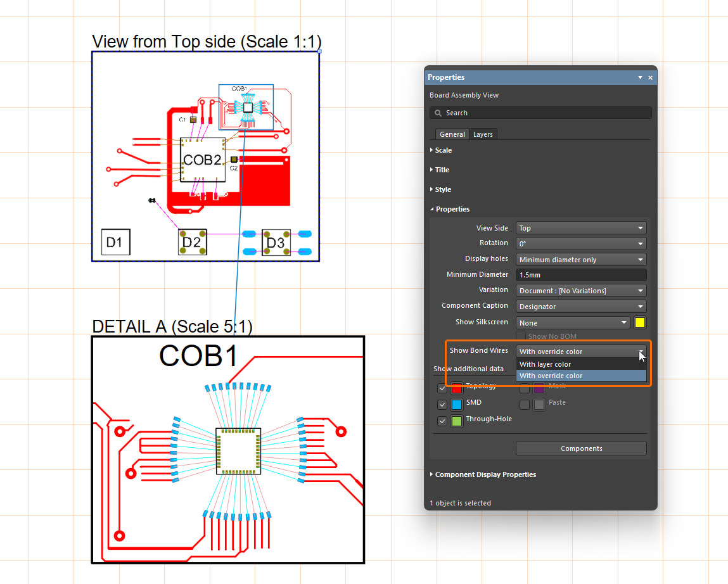The width and height of the screenshot is (728, 584).
Task: Change the red Topology color swatch
Action: [457, 388]
